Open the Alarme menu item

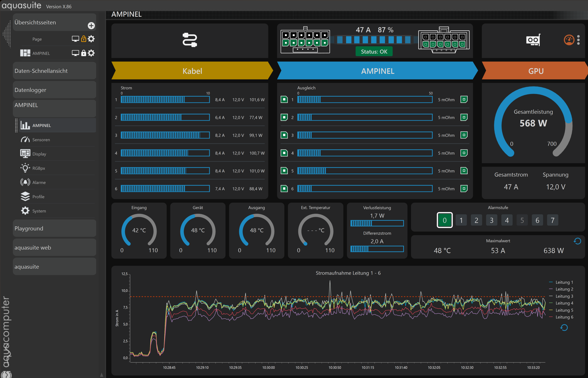pos(39,182)
